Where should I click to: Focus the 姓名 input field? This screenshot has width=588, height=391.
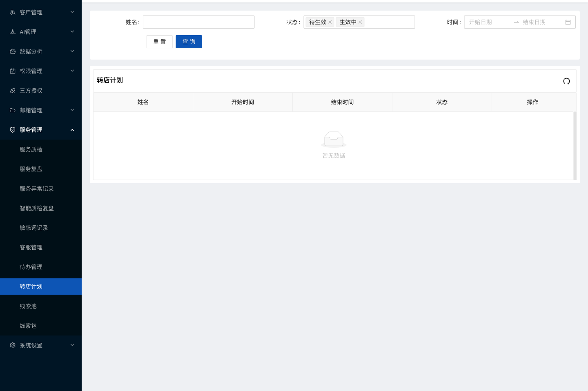[x=199, y=22]
